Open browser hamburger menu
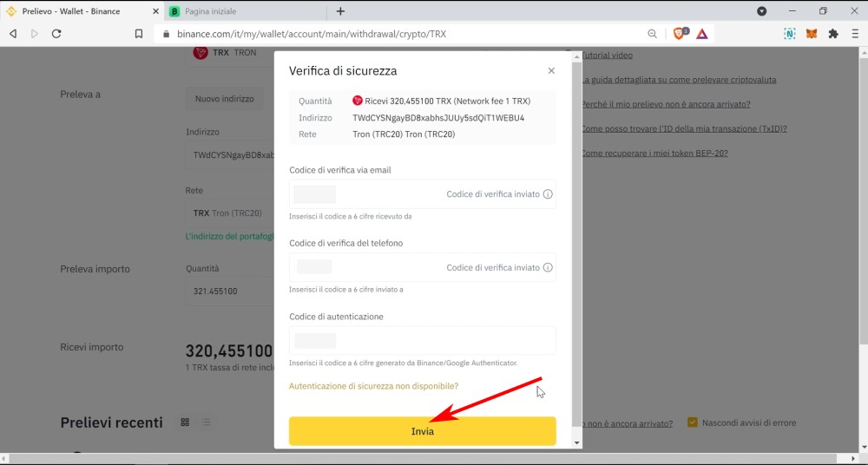The image size is (868, 465). click(x=855, y=34)
